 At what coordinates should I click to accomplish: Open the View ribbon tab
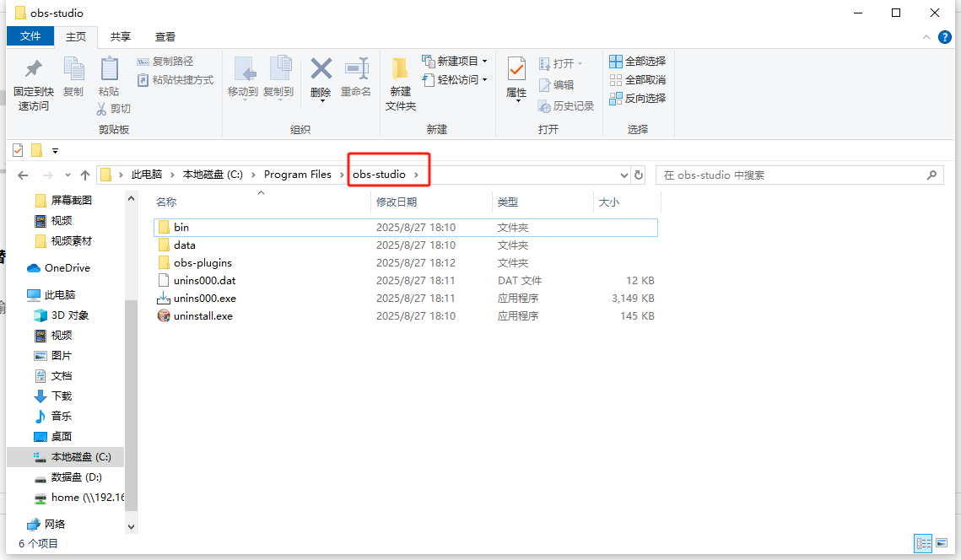[165, 37]
